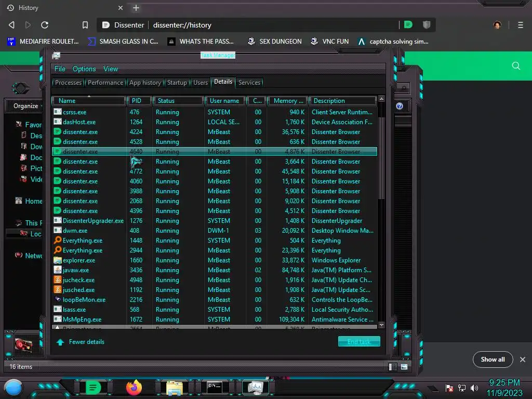Open the volume tray icon
This screenshot has height=399, width=532.
(x=474, y=388)
